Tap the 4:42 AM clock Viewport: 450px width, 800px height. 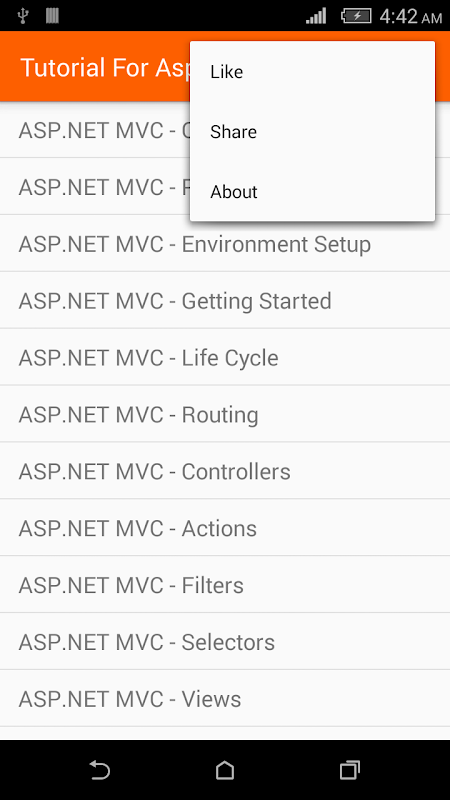(x=411, y=16)
